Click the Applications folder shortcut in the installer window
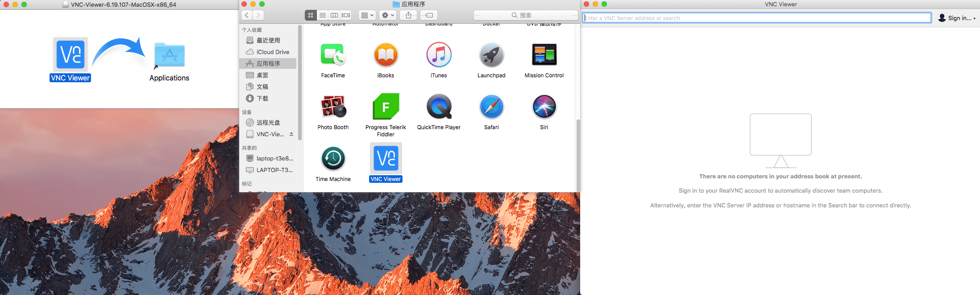 (169, 55)
